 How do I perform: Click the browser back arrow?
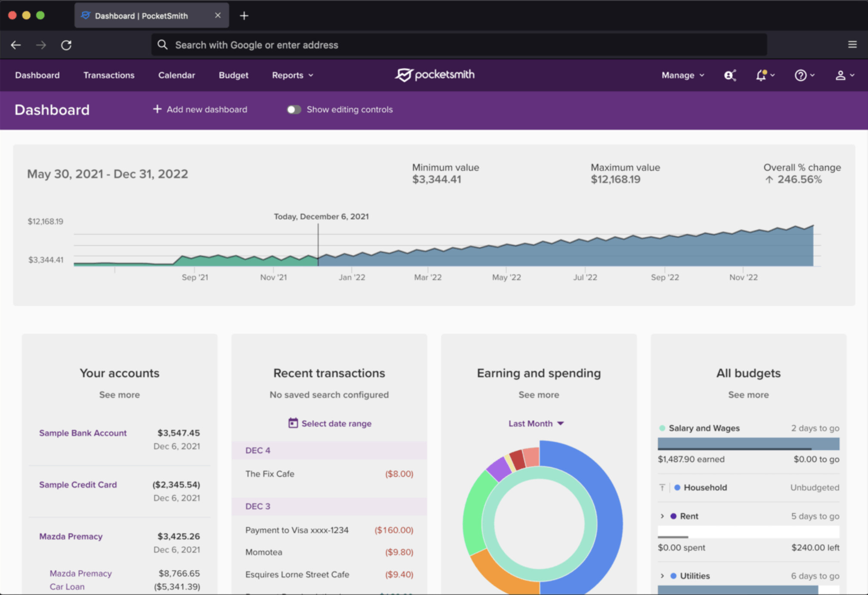tap(16, 45)
